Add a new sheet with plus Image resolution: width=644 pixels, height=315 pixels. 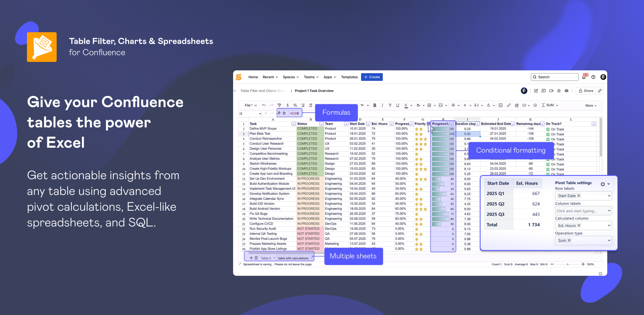point(251,258)
